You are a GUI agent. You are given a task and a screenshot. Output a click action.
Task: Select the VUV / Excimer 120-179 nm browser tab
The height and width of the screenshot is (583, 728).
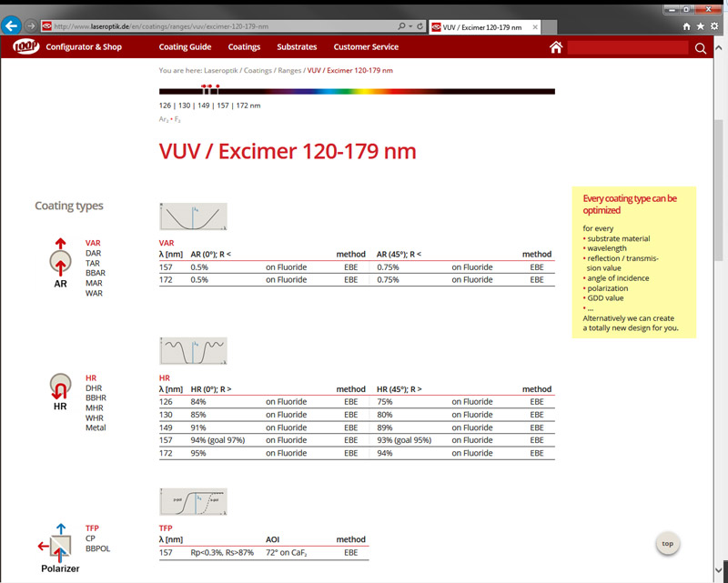point(485,27)
